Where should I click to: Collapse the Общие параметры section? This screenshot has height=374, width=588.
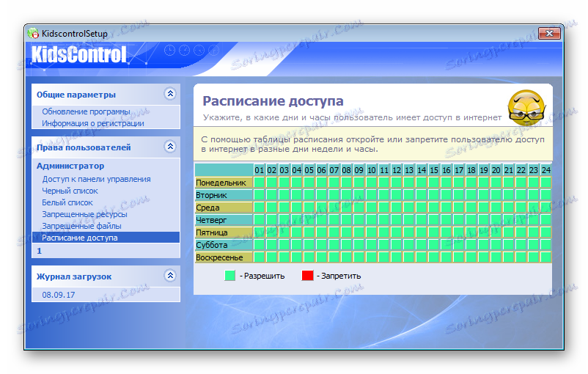pos(170,93)
